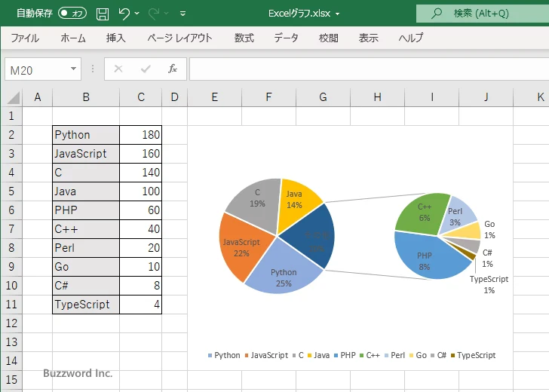Image resolution: width=549 pixels, height=392 pixels.
Task: Click into the 検索 (Alt+Q) search field
Action: pyautogui.click(x=483, y=14)
